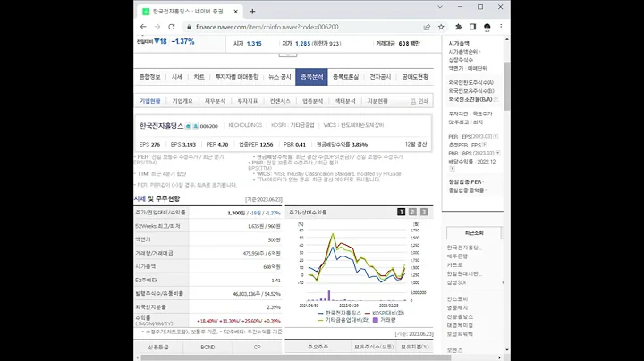Open a new browser tab
Image resolution: width=644 pixels, height=361 pixels.
pyautogui.click(x=252, y=12)
